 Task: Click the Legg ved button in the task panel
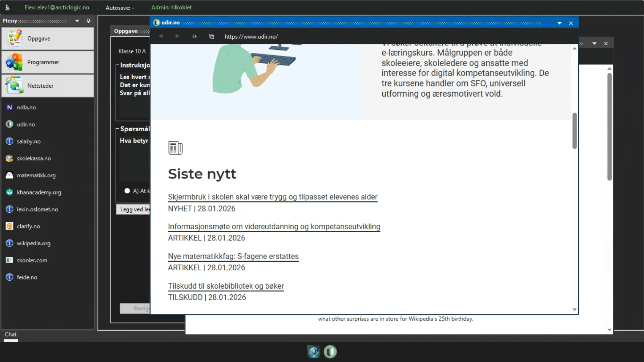(x=134, y=209)
